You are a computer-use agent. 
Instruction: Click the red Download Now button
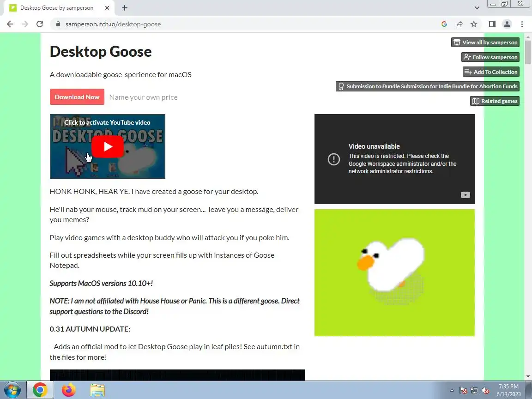click(77, 97)
